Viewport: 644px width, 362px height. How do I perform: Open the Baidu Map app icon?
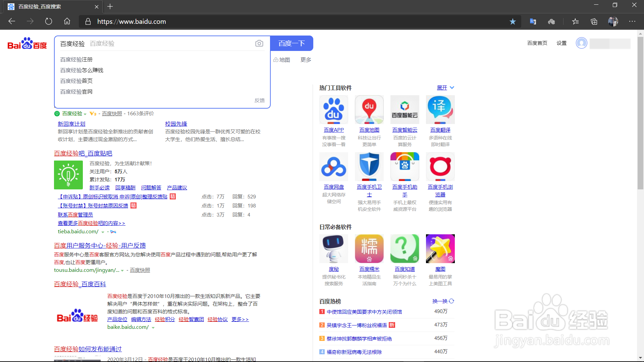[x=369, y=110]
